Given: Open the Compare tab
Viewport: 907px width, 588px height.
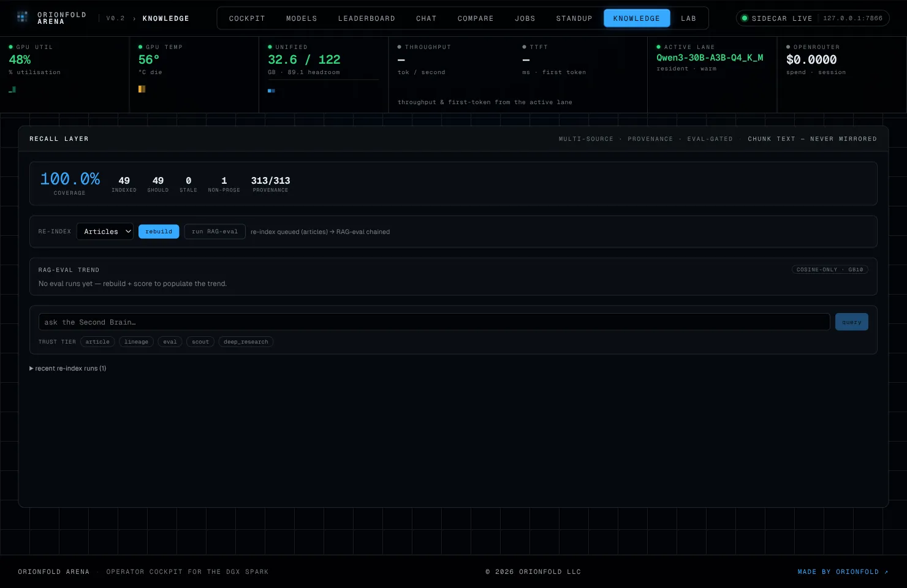Looking at the screenshot, I should 476,18.
